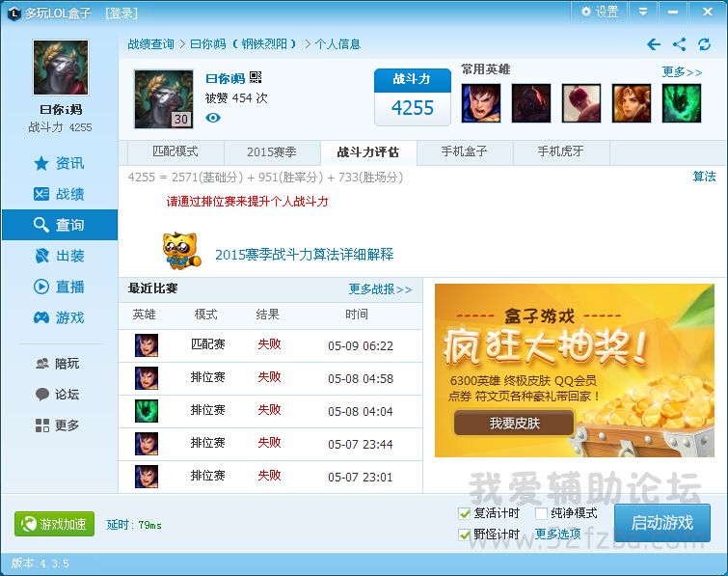Screen dimensions: 728x576
Task: Open the 算法 link
Action: tap(704, 177)
